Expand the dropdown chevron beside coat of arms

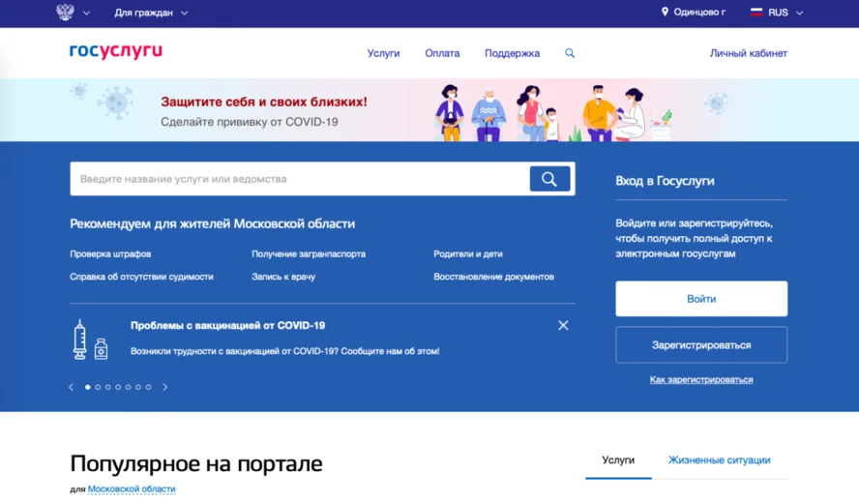tap(87, 14)
